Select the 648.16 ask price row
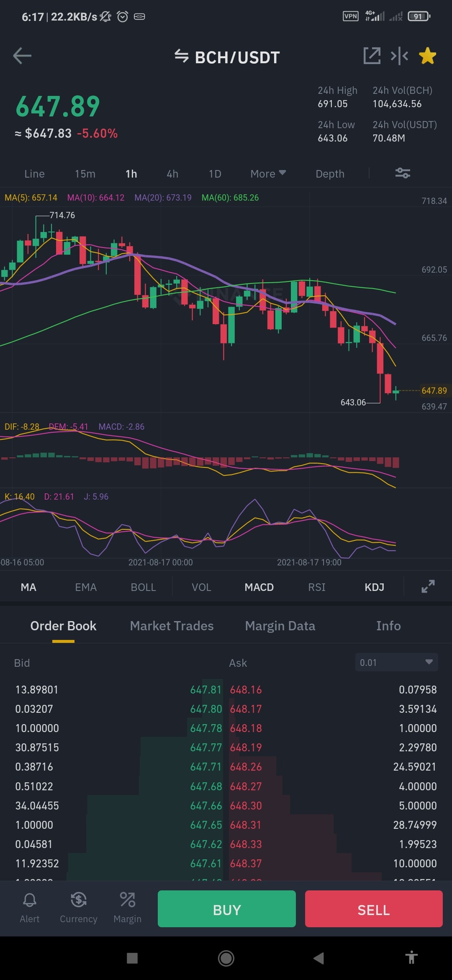The image size is (452, 980). coord(333,689)
